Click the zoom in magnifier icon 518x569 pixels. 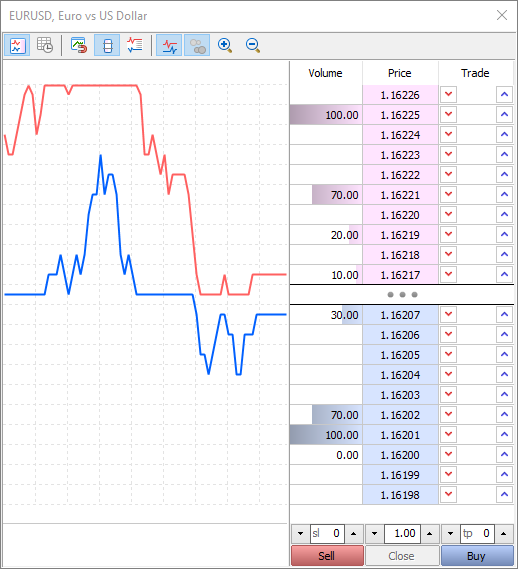click(225, 46)
